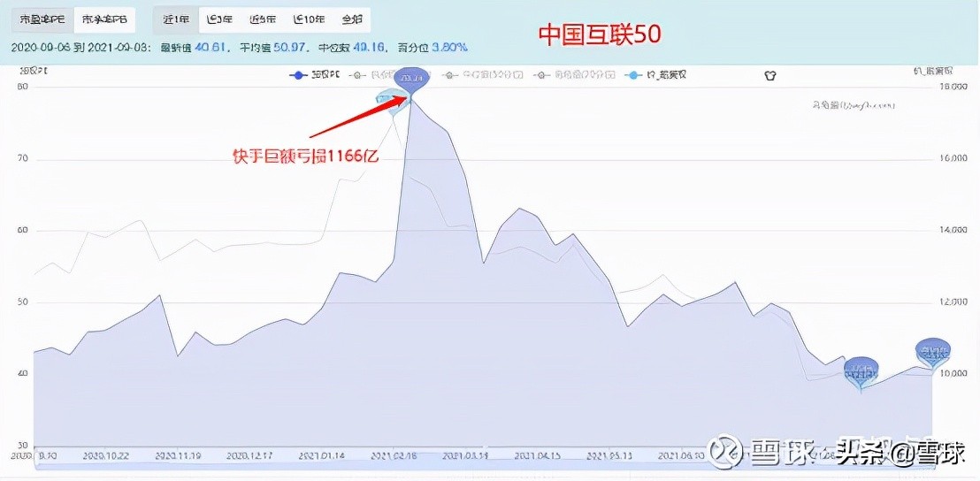Click the median value 49.16
Image resolution: width=980 pixels, height=481 pixels.
(x=368, y=48)
